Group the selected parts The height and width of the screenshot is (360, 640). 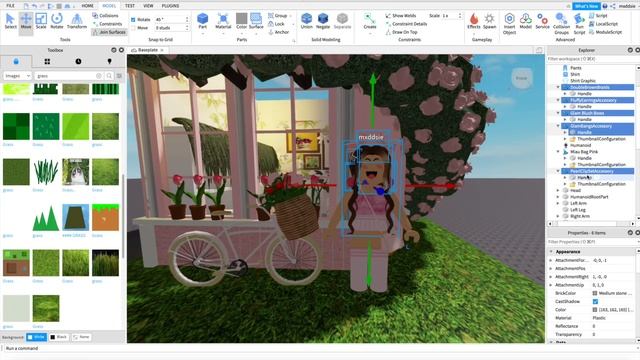278,16
